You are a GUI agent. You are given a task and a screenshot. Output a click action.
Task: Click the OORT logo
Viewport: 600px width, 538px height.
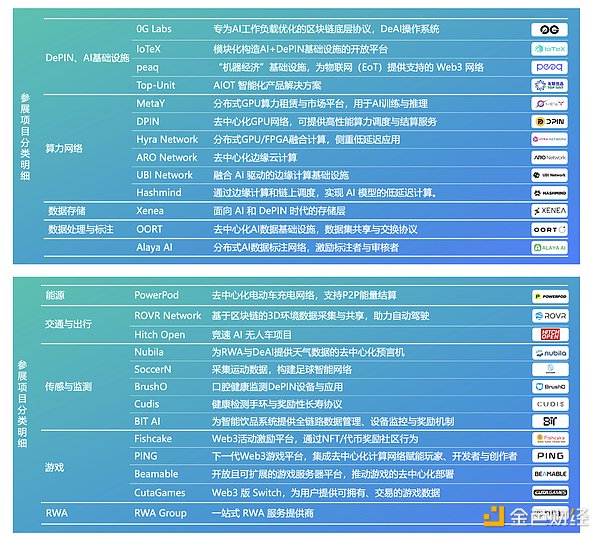pos(549,229)
